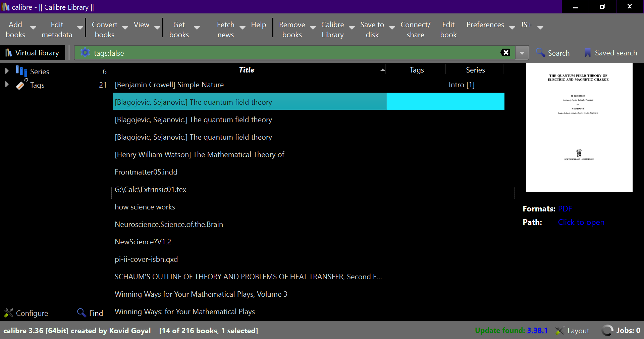Click Convert books in the toolbar
The width and height of the screenshot is (644, 339).
coord(104,30)
